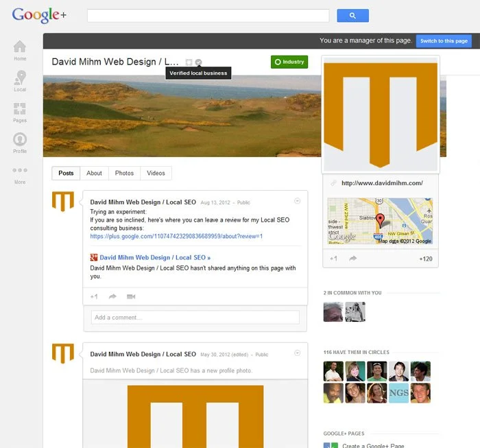The width and height of the screenshot is (480, 448).
Task: Open Pages from the left sidebar
Action: [x=20, y=113]
